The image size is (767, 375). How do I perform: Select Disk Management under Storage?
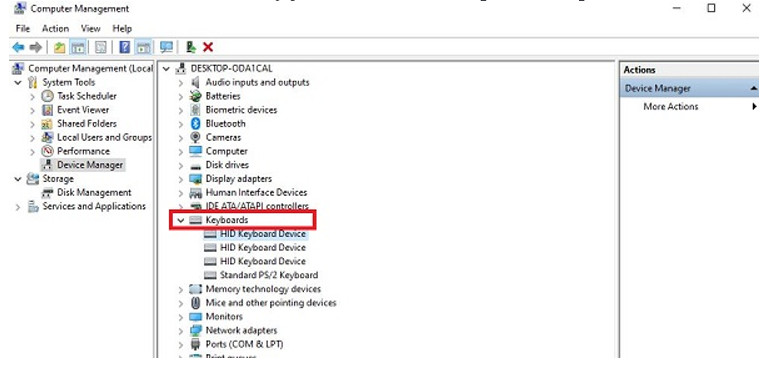tap(94, 193)
